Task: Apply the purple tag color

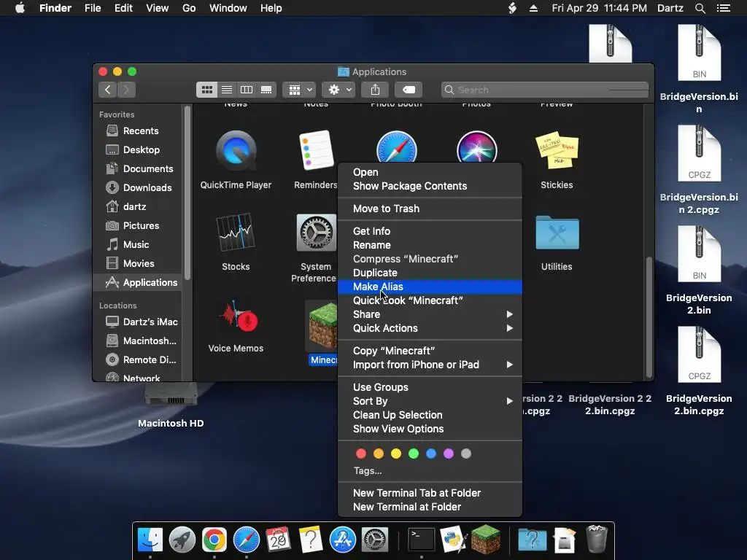Action: 449,454
